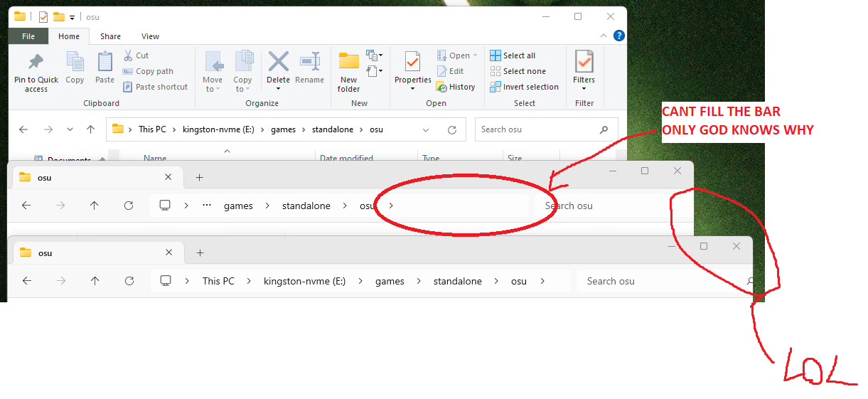Expand the New item dropdown icon
Viewport: 868px width, 399px height.
374,55
